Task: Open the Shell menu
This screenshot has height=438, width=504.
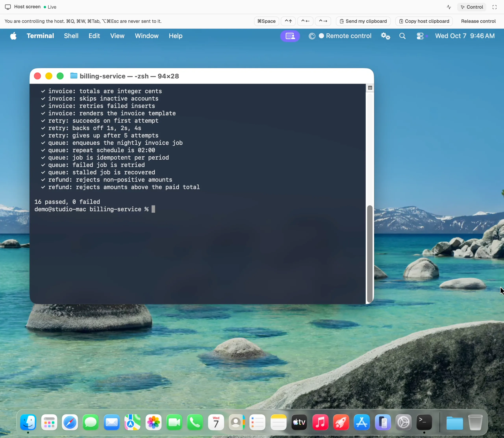Action: pyautogui.click(x=71, y=36)
